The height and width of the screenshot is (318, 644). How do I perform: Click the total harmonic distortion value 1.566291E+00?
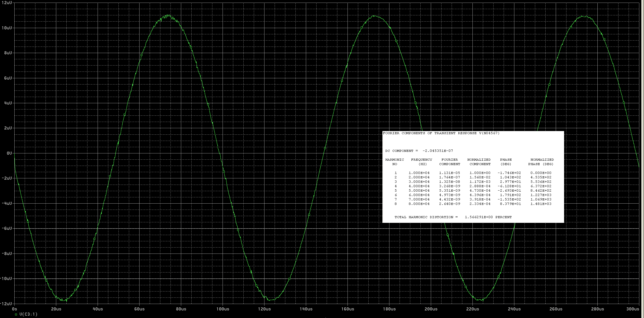[x=479, y=217]
